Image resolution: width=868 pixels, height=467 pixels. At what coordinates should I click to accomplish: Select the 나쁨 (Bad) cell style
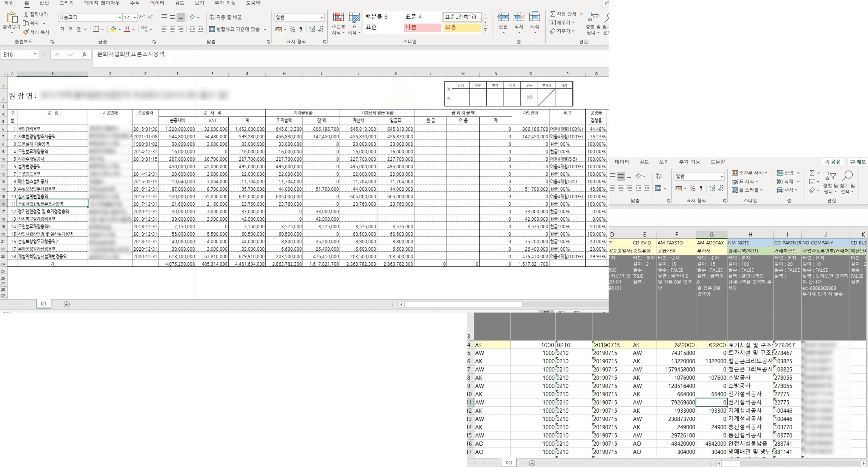coord(422,27)
